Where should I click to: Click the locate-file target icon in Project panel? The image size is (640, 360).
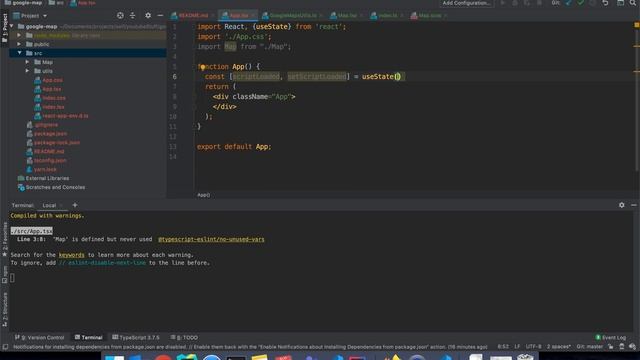tap(120, 16)
